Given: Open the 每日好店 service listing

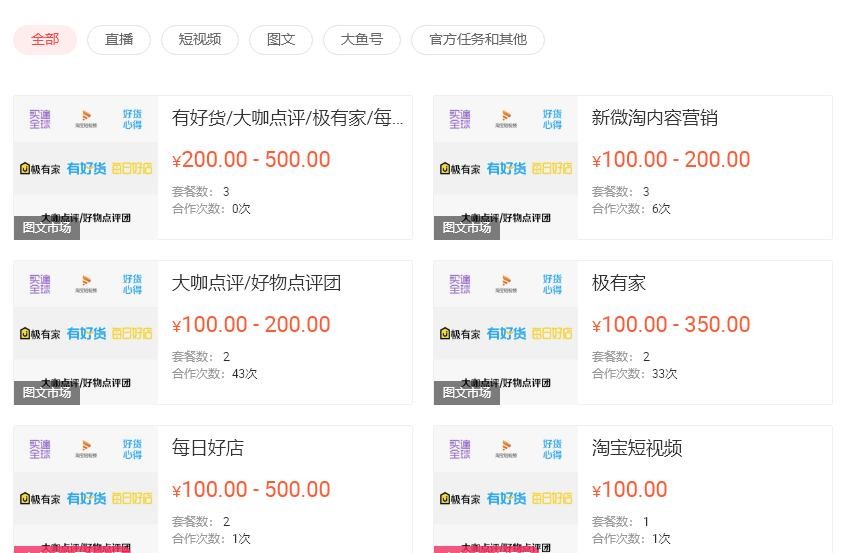Looking at the screenshot, I should (x=208, y=448).
